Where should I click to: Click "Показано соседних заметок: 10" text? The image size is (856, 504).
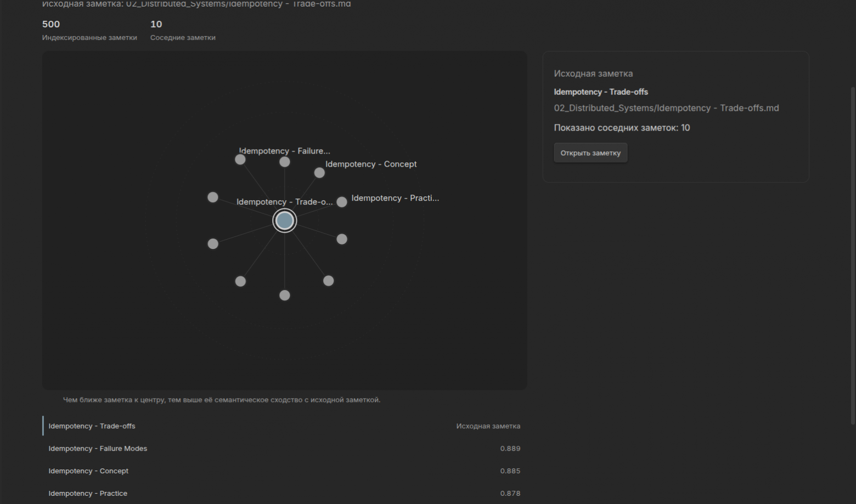click(x=622, y=128)
